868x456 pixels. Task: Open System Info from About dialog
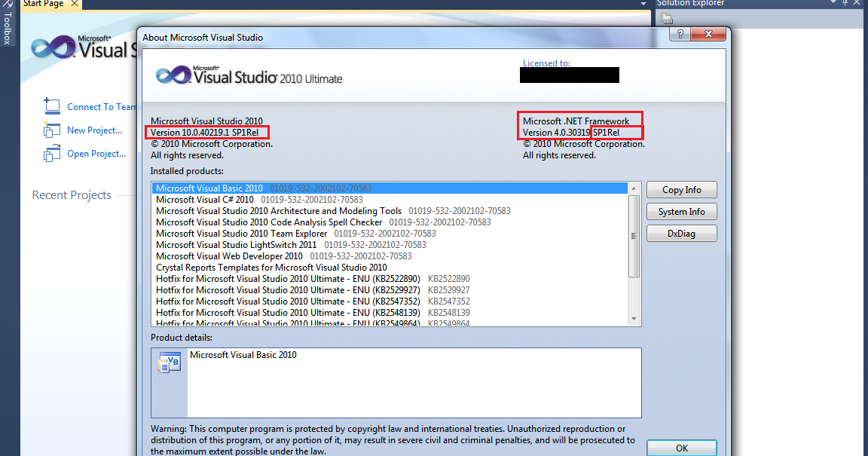pyautogui.click(x=681, y=212)
